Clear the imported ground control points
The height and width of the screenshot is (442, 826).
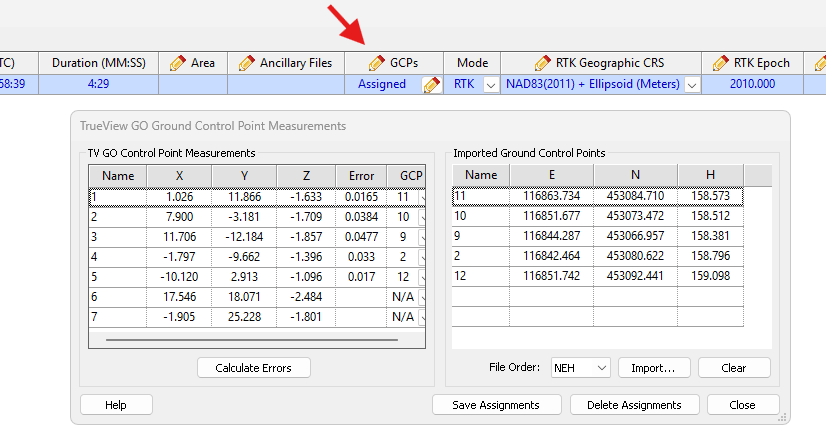click(x=734, y=368)
